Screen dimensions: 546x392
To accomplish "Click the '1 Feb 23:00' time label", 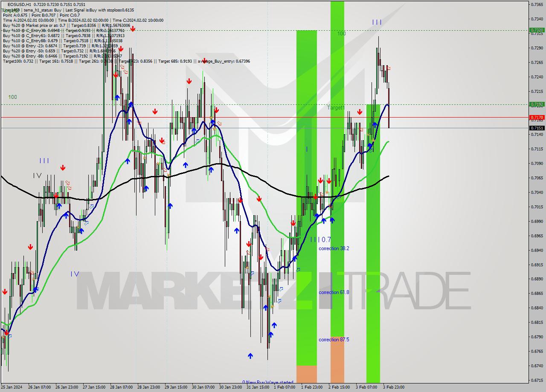I will [x=312, y=387].
